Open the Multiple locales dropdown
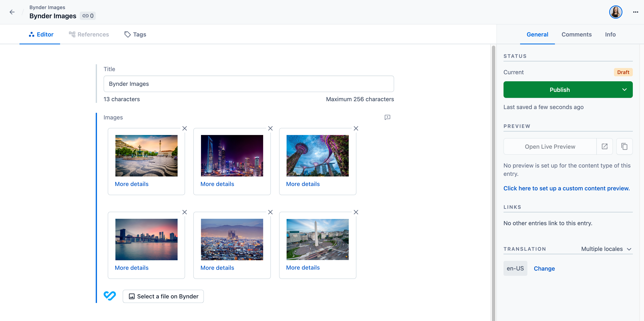 [x=606, y=249]
